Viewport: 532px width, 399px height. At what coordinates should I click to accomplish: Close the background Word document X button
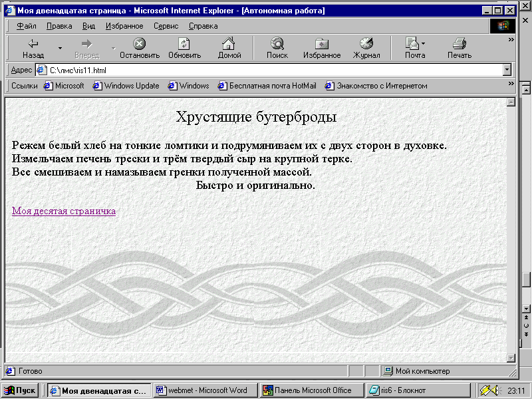pyautogui.click(x=525, y=21)
